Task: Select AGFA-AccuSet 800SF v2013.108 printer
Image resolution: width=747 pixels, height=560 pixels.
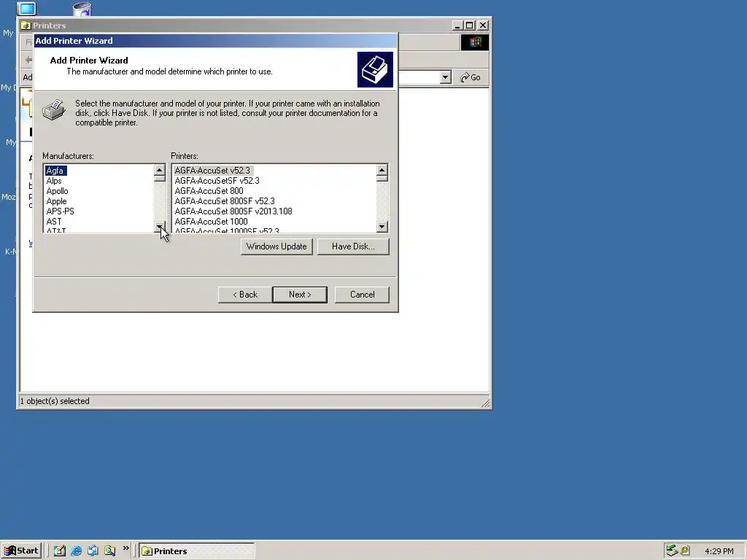Action: (233, 211)
